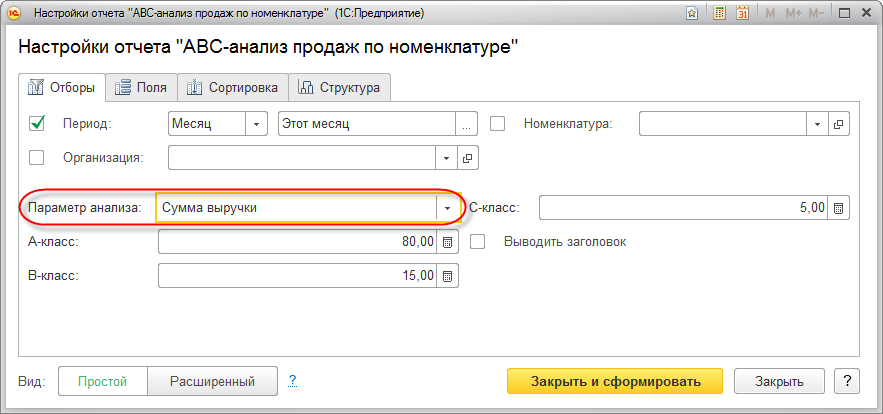Image resolution: width=883 pixels, height=414 pixels.
Task: Click open-form icon next to Номенклатура field
Action: [x=840, y=124]
